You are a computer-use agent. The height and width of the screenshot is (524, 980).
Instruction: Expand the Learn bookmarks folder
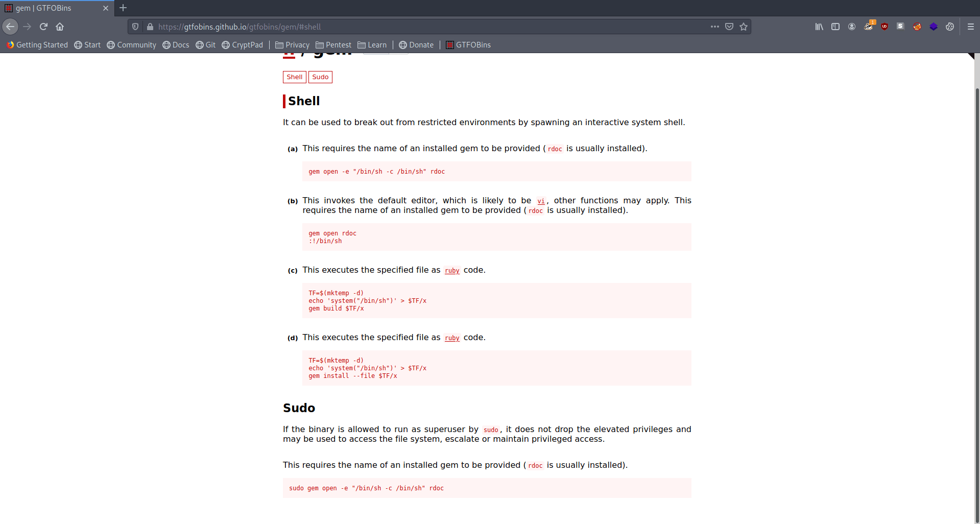tap(372, 45)
